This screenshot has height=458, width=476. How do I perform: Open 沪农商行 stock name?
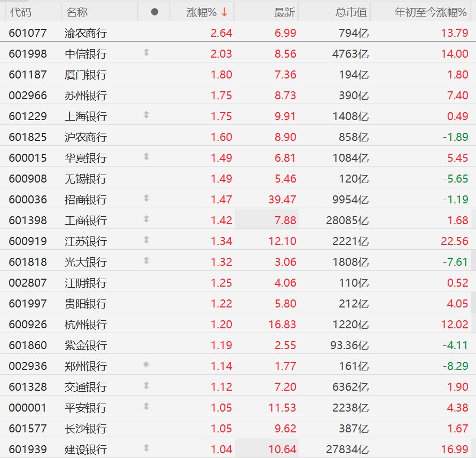[x=85, y=137]
